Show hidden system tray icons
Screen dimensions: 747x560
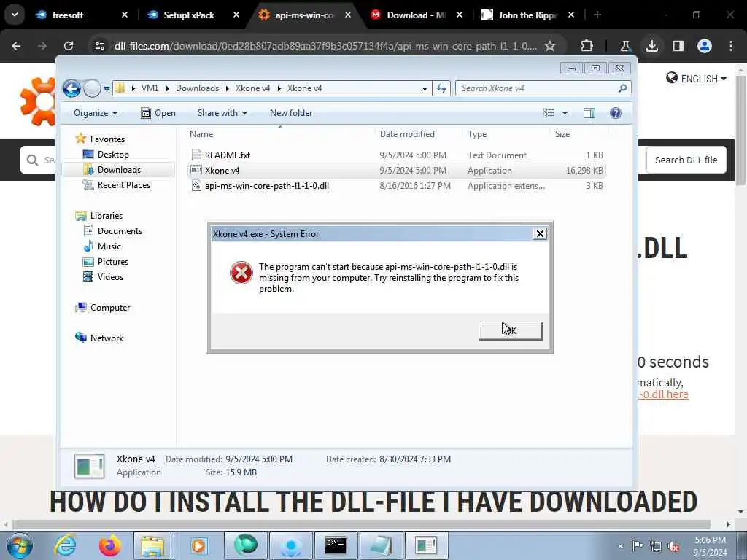point(620,546)
